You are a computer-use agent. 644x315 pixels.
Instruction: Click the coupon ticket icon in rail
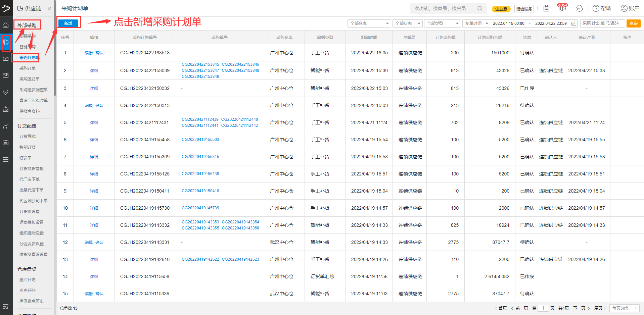coord(6,109)
